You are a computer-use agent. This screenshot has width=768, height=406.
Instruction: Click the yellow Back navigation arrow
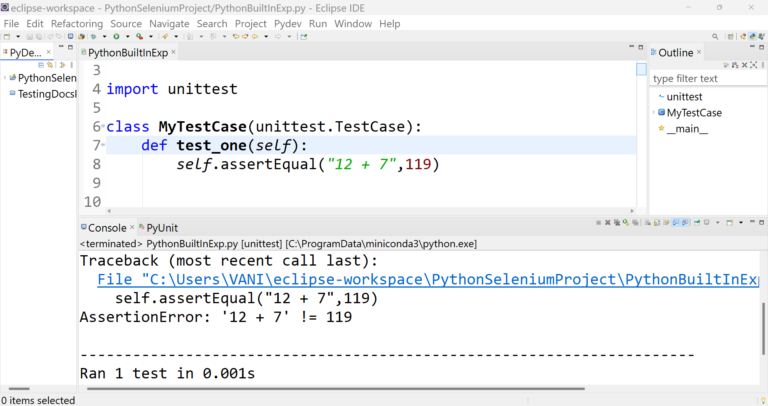pyautogui.click(x=254, y=36)
